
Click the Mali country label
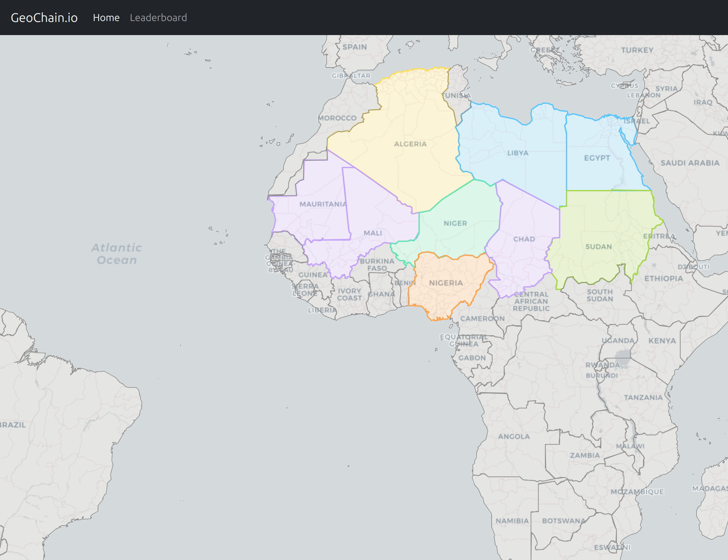pyautogui.click(x=373, y=233)
